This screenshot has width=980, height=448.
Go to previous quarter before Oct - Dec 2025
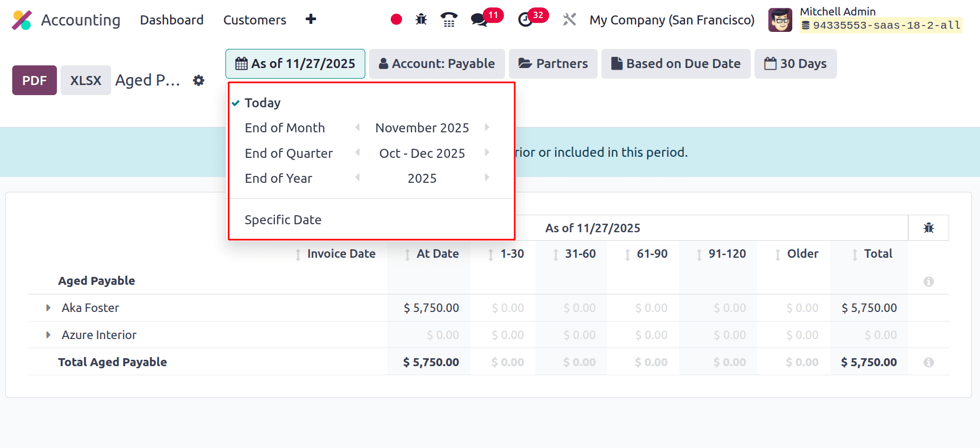tap(358, 153)
